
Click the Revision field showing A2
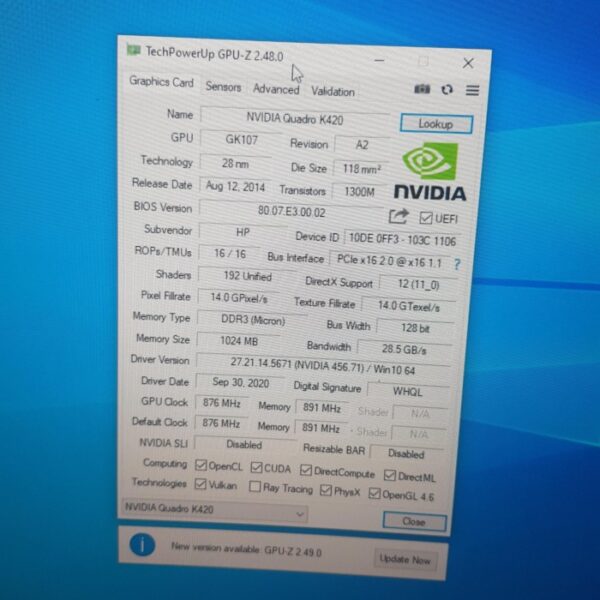362,145
